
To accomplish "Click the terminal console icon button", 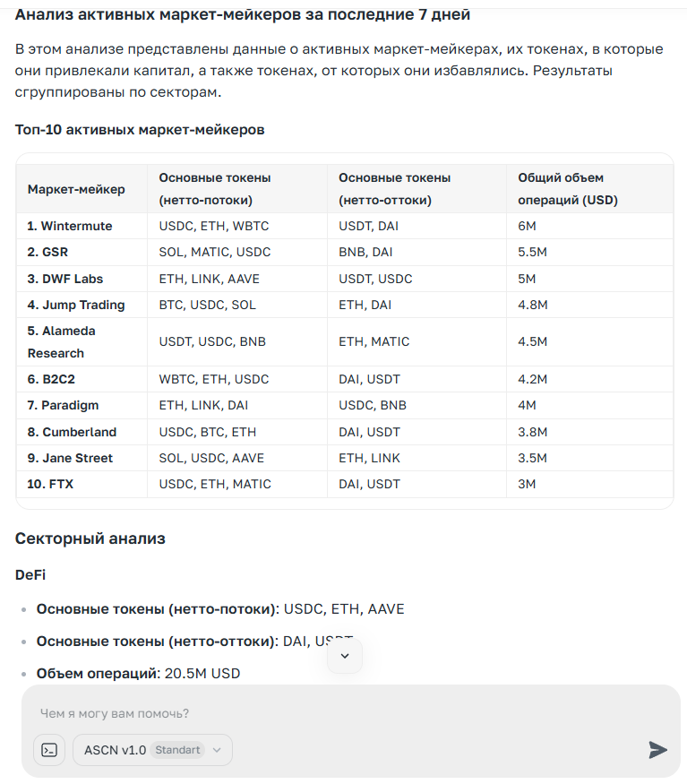I will click(49, 750).
